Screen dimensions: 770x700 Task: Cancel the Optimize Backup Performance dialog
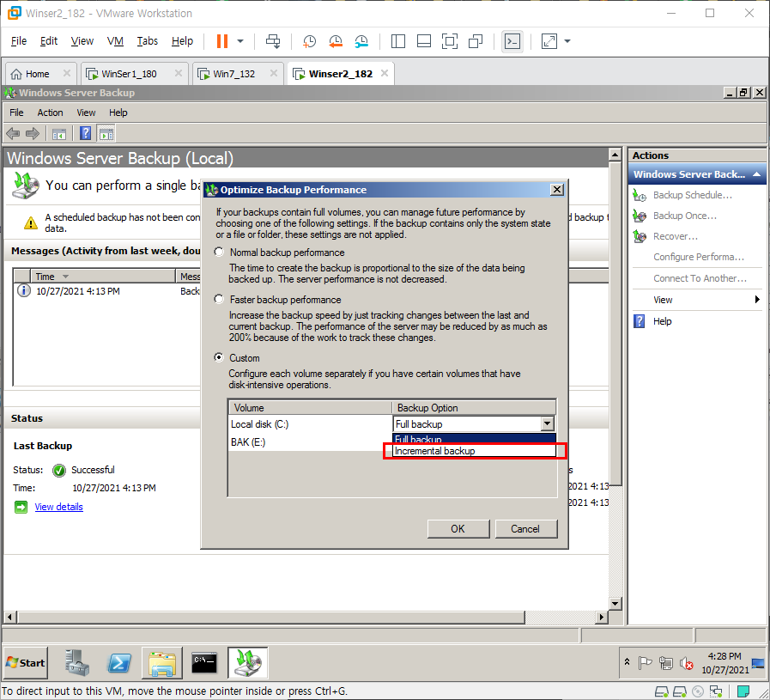pyautogui.click(x=526, y=528)
